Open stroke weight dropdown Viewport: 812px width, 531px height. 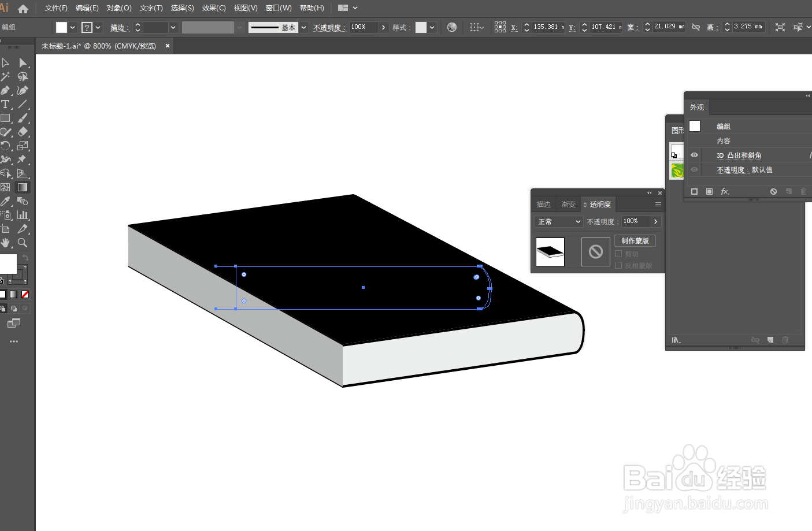tap(173, 27)
